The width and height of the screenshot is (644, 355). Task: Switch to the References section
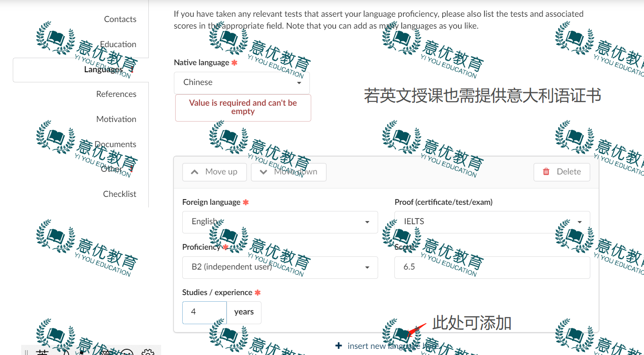(116, 94)
